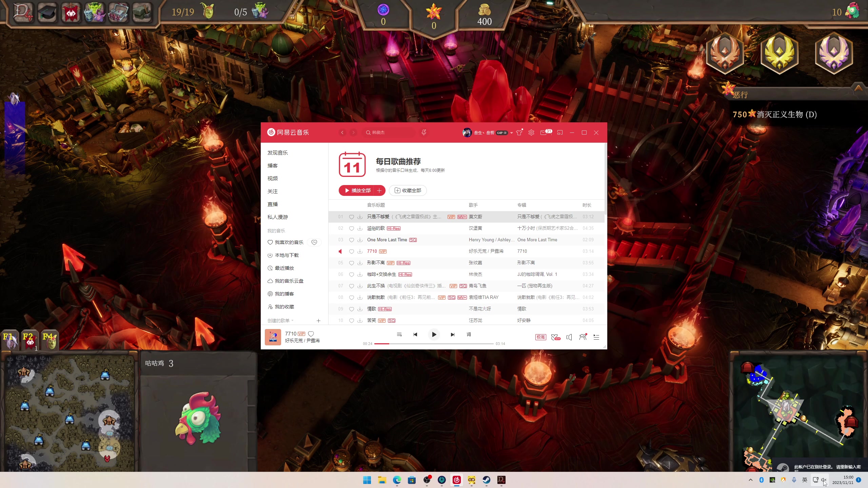Click the volume speaker icon in player
Screen dimensions: 868x488
[x=569, y=337]
